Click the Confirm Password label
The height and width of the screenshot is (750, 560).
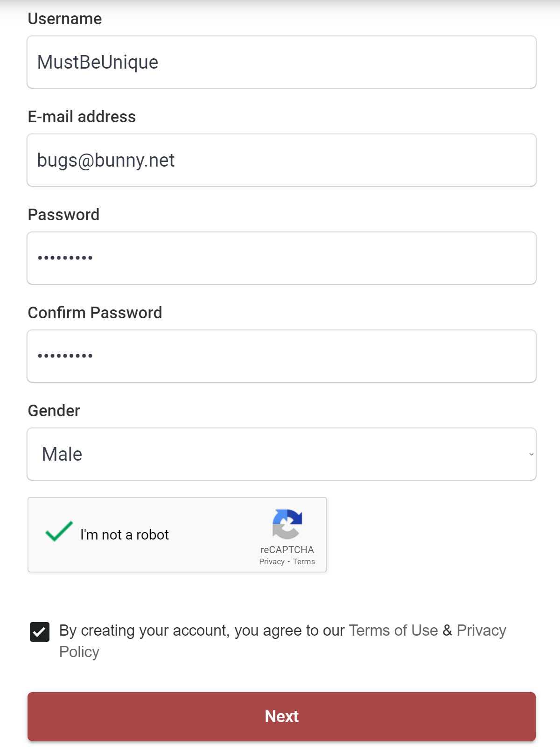(x=95, y=313)
